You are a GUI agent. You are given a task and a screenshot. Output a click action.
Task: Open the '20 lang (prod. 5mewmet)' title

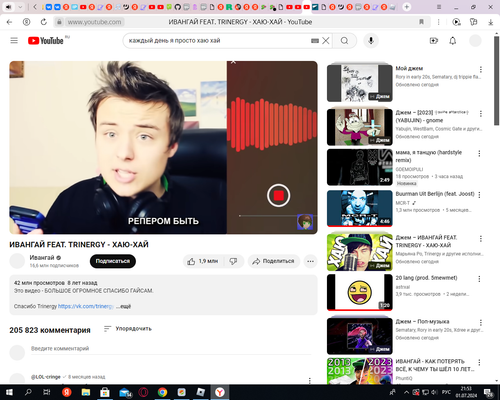coord(426,278)
